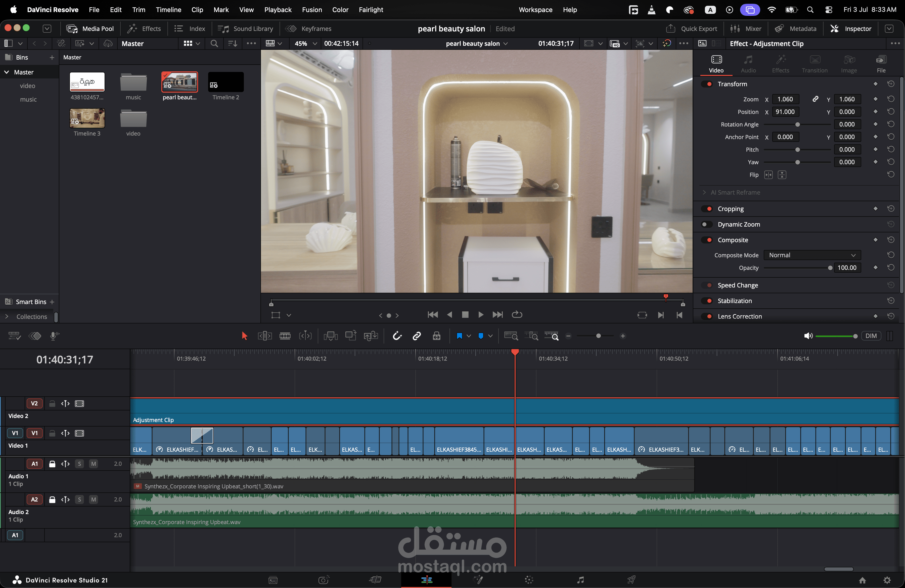Click the Quick Export button
The width and height of the screenshot is (905, 588).
click(x=691, y=28)
